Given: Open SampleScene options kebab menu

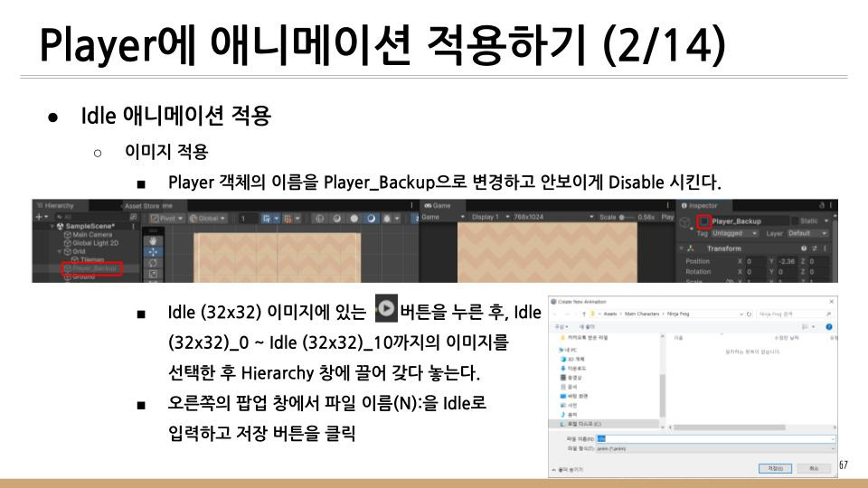Looking at the screenshot, I should pyautogui.click(x=134, y=226).
